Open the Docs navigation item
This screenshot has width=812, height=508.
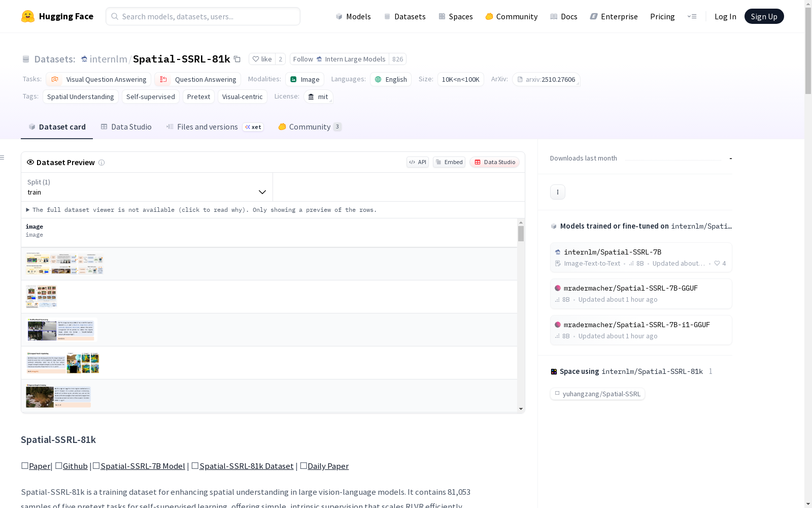click(x=563, y=16)
